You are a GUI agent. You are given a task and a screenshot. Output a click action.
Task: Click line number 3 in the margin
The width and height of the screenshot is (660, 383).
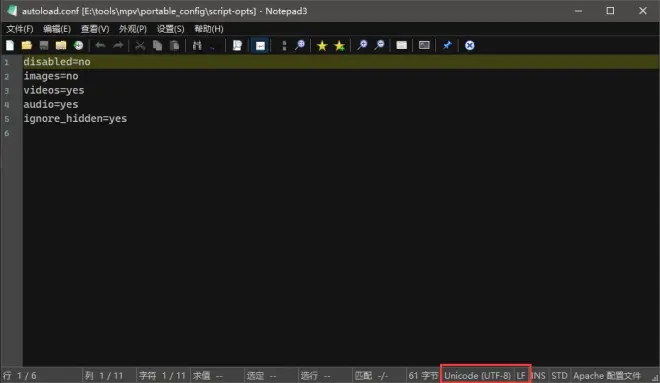pos(7,91)
